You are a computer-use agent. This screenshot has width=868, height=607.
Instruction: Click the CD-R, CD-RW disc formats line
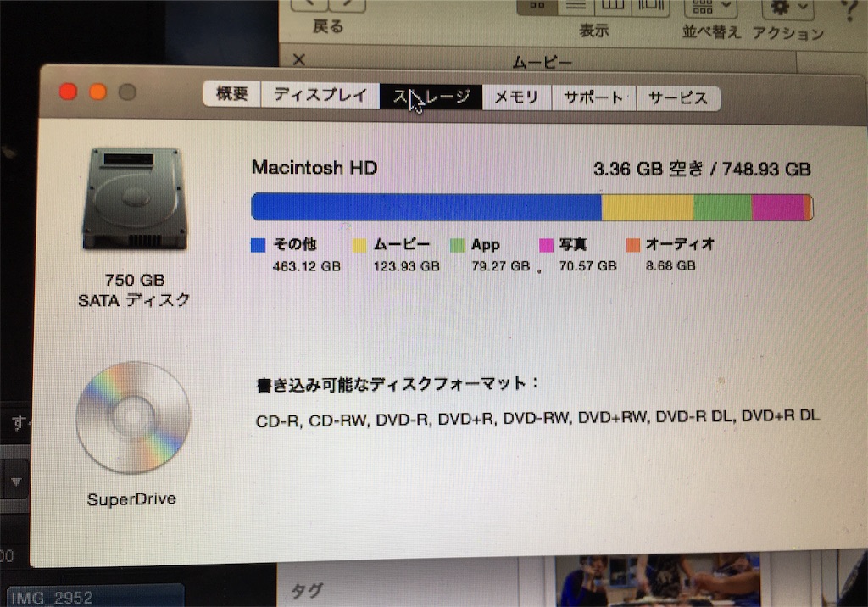(x=537, y=418)
